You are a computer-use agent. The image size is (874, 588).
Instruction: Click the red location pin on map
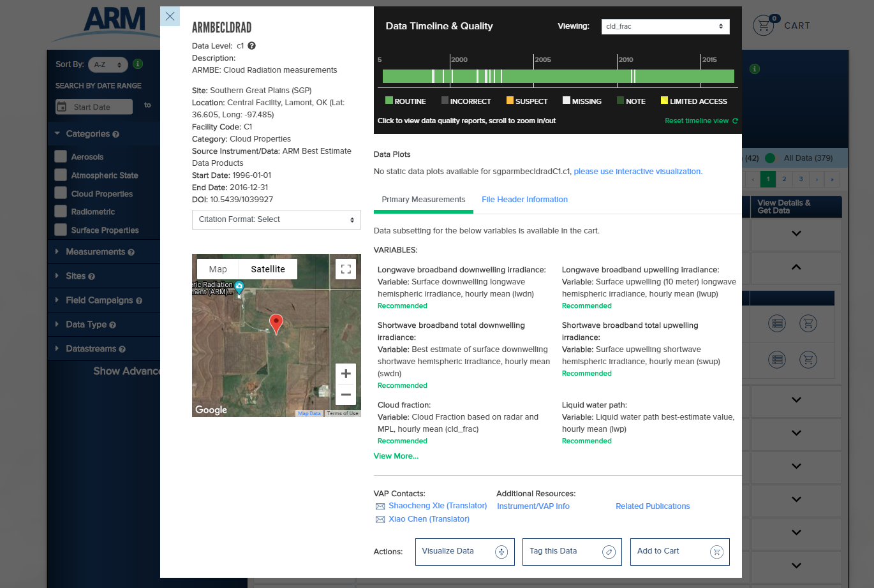point(276,324)
